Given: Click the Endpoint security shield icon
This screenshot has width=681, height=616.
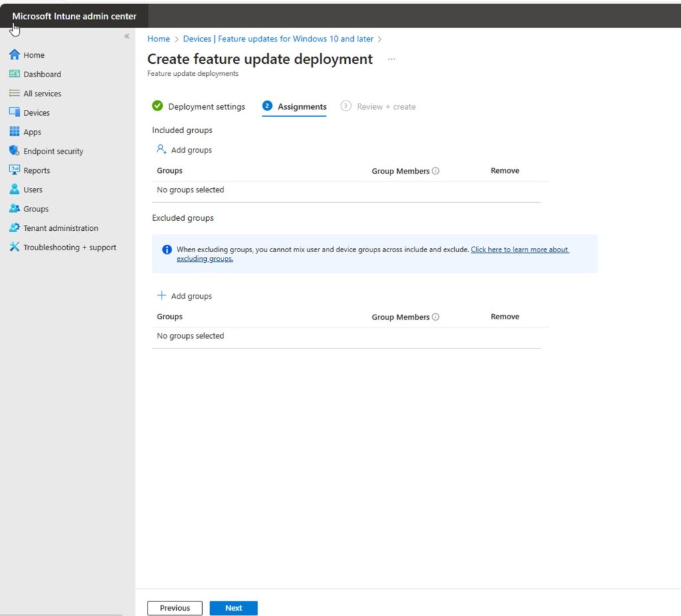Looking at the screenshot, I should click(x=15, y=151).
